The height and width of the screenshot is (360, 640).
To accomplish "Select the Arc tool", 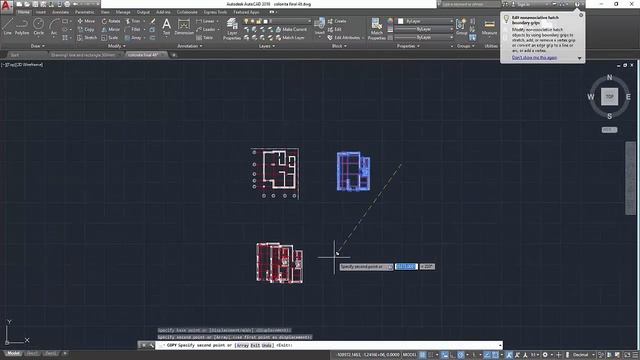I will (x=54, y=27).
